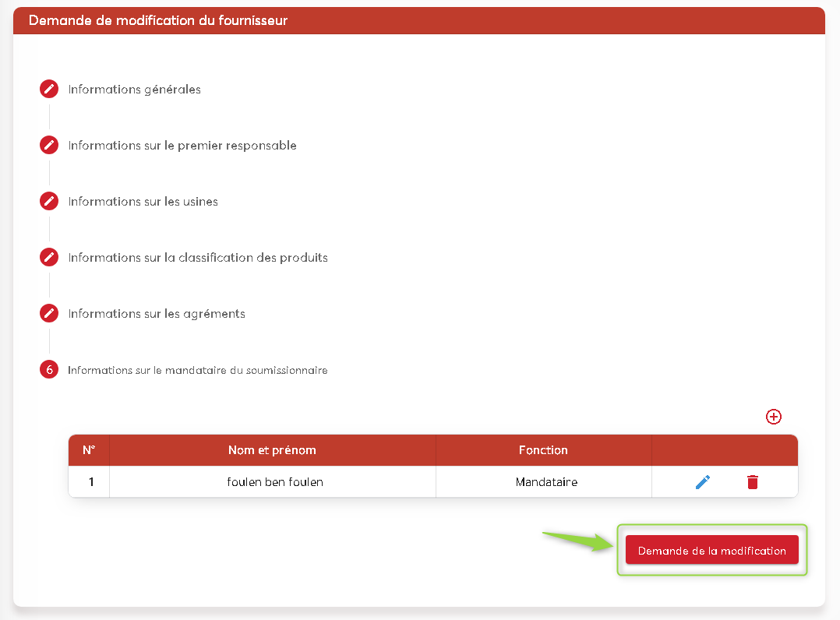Expand Informations sur le premier responsable label
Screen dimensions: 840x620
point(182,146)
